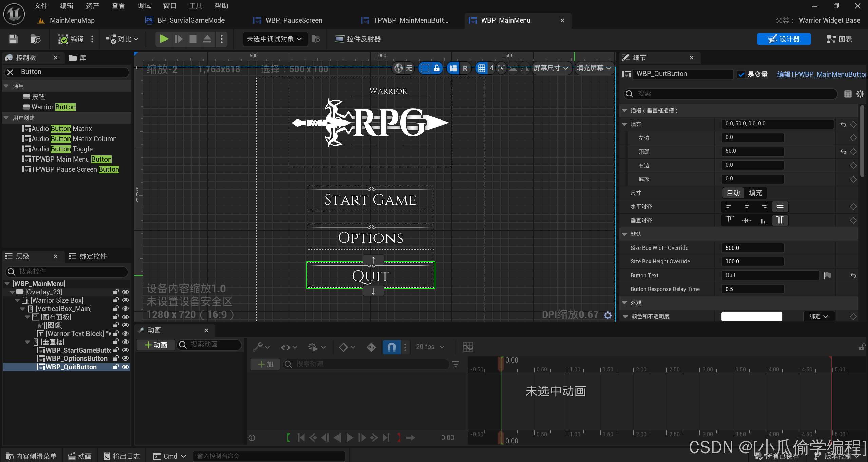
Task: Hide WBP_QuitButton with its eye icon
Action: pyautogui.click(x=126, y=367)
